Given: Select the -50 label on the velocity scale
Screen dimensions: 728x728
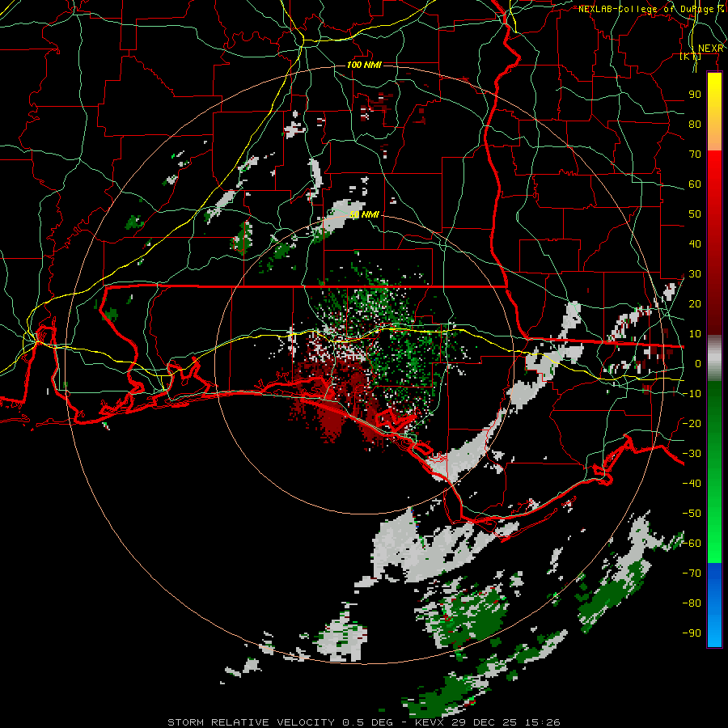Looking at the screenshot, I should pyautogui.click(x=692, y=513).
